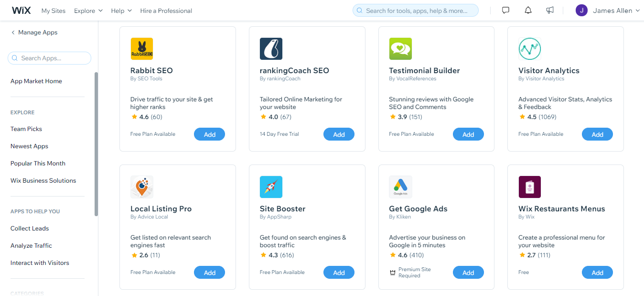Open Popular This Month
644x296 pixels.
tap(38, 164)
